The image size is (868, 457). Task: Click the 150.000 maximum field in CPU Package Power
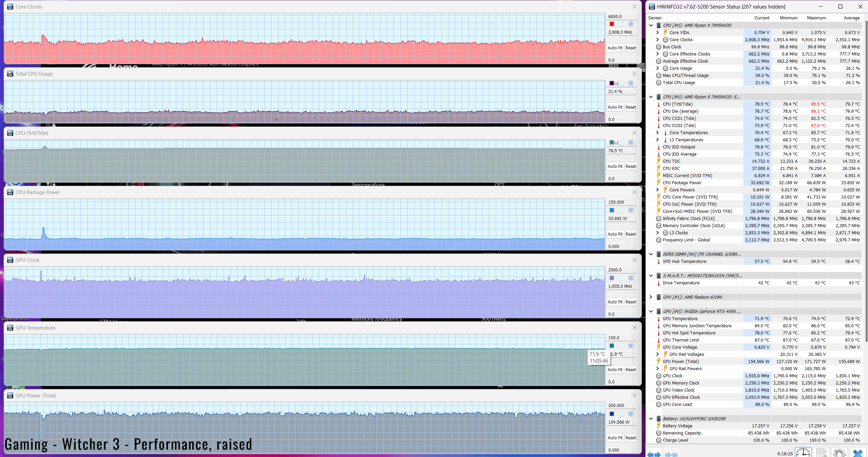pyautogui.click(x=622, y=202)
